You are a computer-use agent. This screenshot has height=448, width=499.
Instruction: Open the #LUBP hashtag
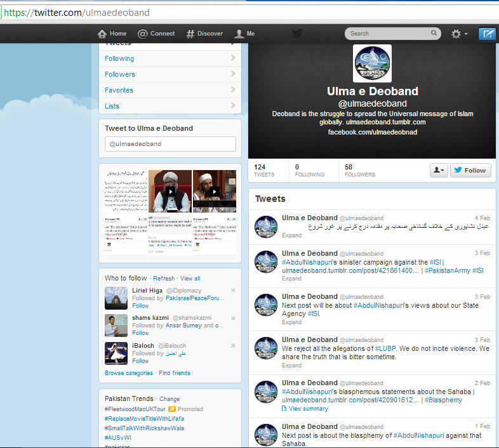[x=385, y=349]
